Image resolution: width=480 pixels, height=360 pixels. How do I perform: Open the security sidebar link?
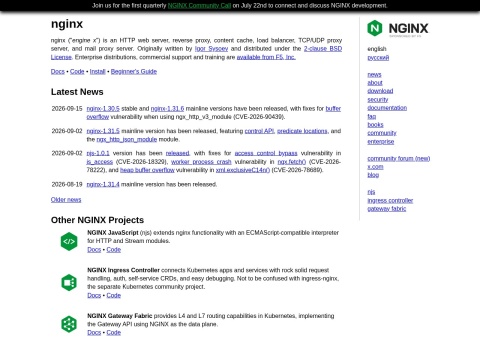click(378, 100)
